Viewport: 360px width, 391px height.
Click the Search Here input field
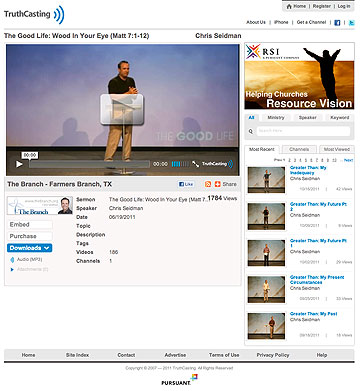click(x=303, y=131)
